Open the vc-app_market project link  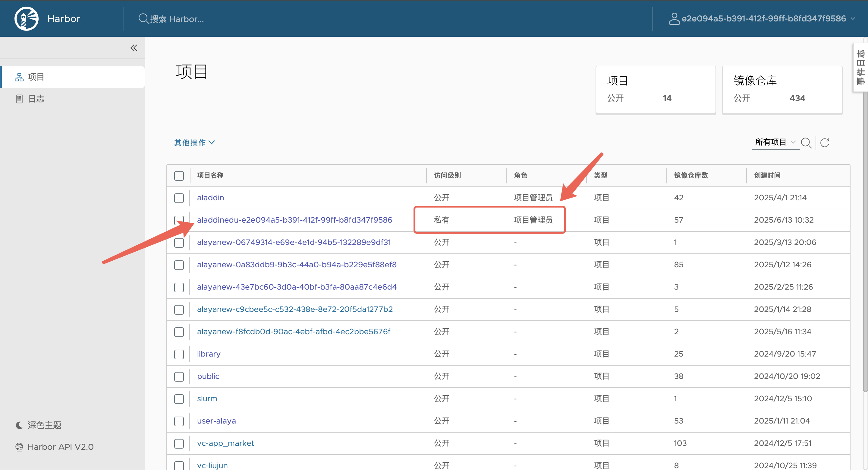(x=225, y=443)
